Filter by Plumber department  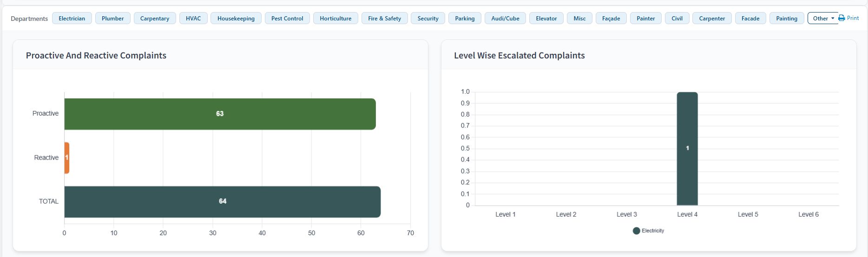tap(112, 19)
